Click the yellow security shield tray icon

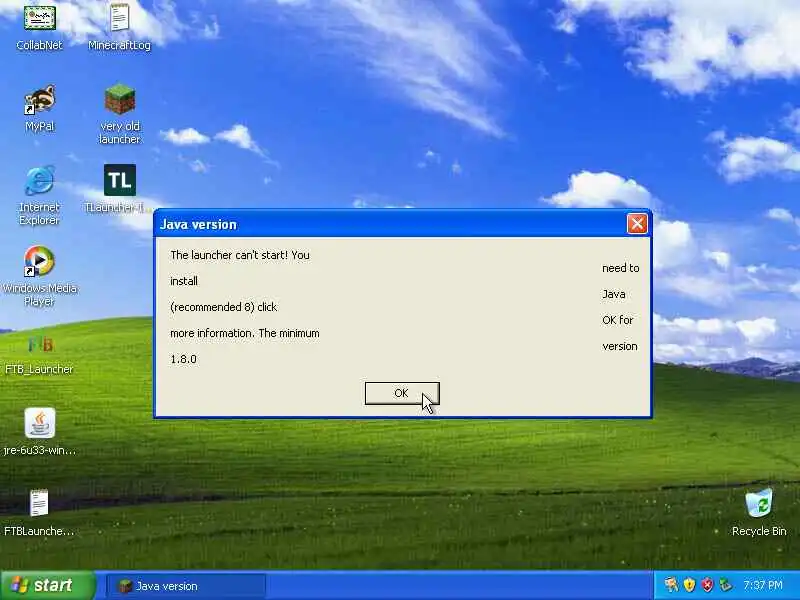coord(690,585)
